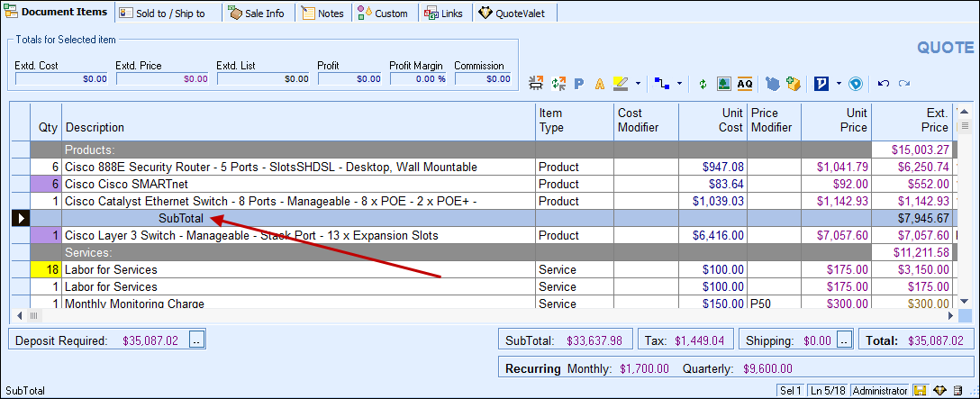
Task: Click the orange A font toolbar icon
Action: (599, 84)
